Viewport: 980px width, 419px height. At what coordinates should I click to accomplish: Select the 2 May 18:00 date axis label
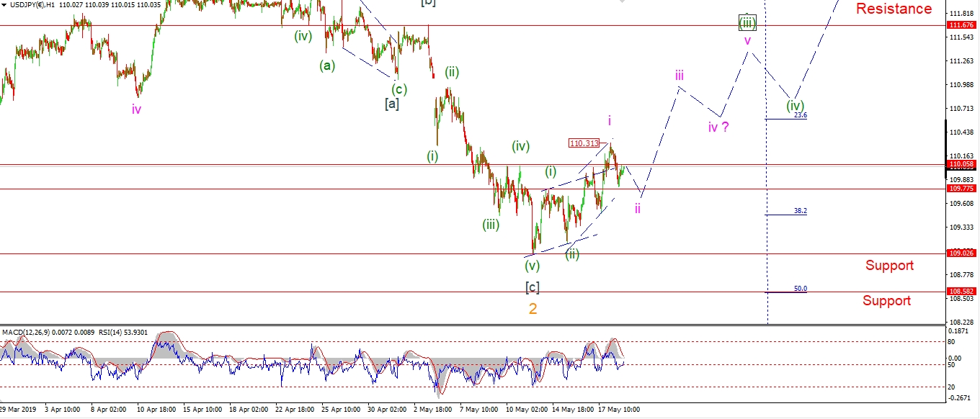[x=433, y=409]
